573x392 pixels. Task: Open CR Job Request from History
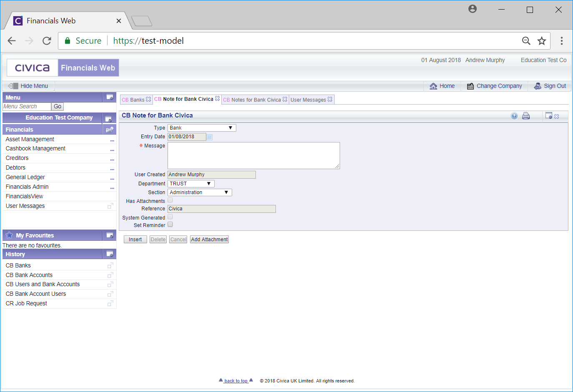pos(26,304)
